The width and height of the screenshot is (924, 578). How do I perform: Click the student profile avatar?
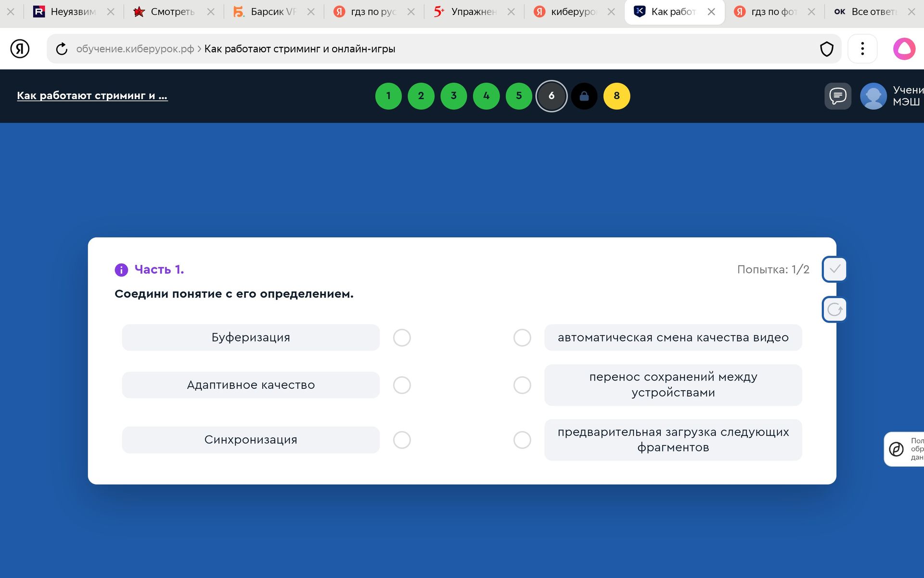click(873, 96)
